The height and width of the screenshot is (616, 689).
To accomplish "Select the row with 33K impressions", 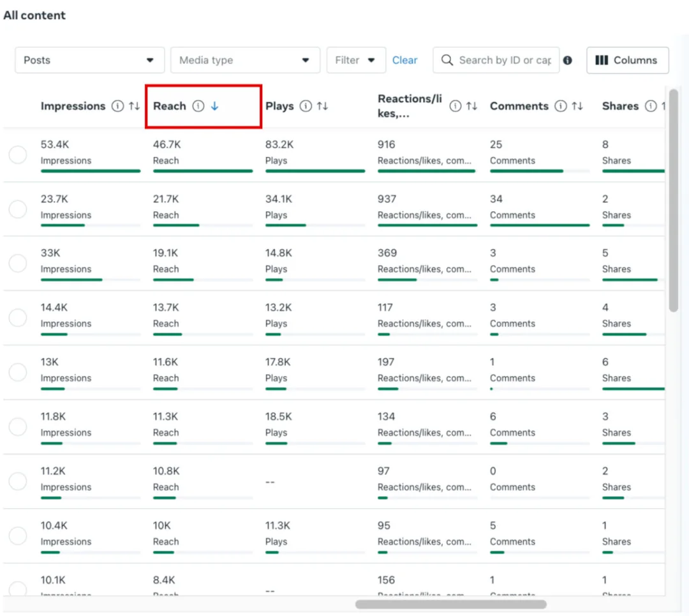I will [18, 264].
